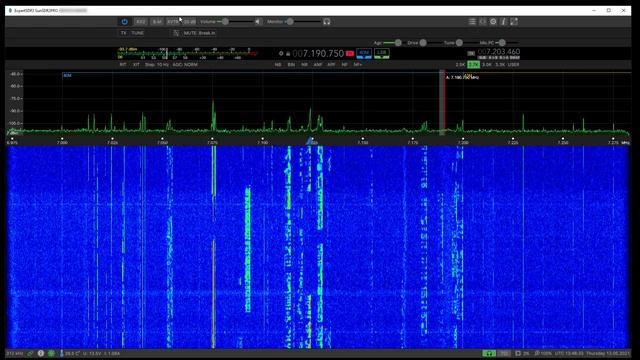The height and width of the screenshot is (360, 640).
Task: Click the equalizer icon left of MUTE
Action: tap(176, 33)
